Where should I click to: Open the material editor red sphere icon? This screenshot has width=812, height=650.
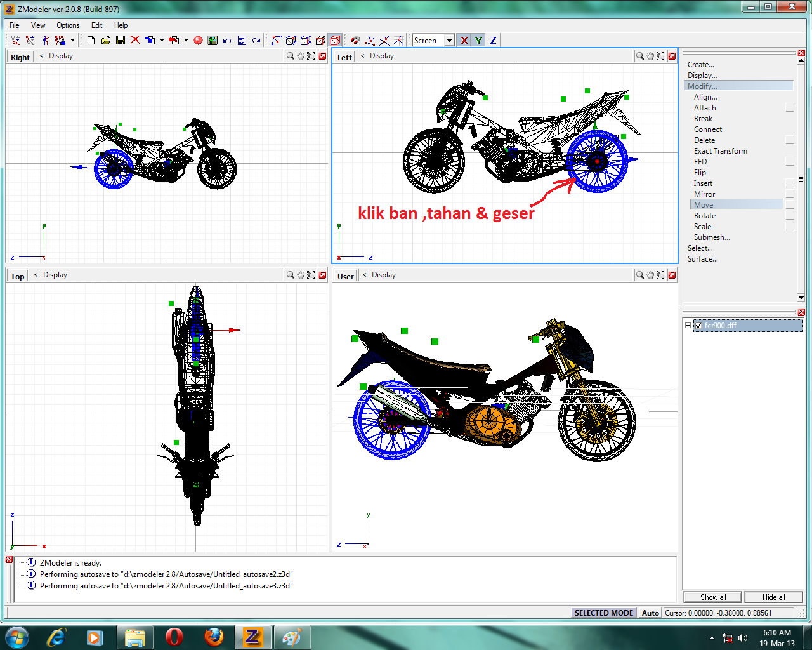197,40
